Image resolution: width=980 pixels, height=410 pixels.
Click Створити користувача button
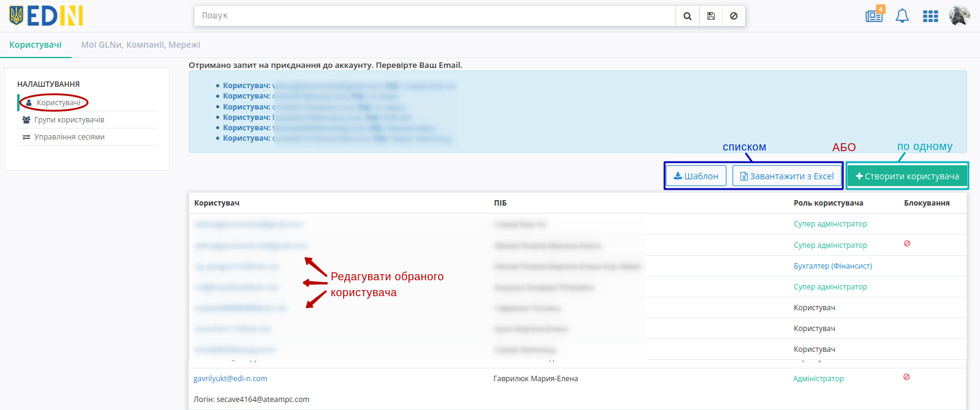[907, 176]
